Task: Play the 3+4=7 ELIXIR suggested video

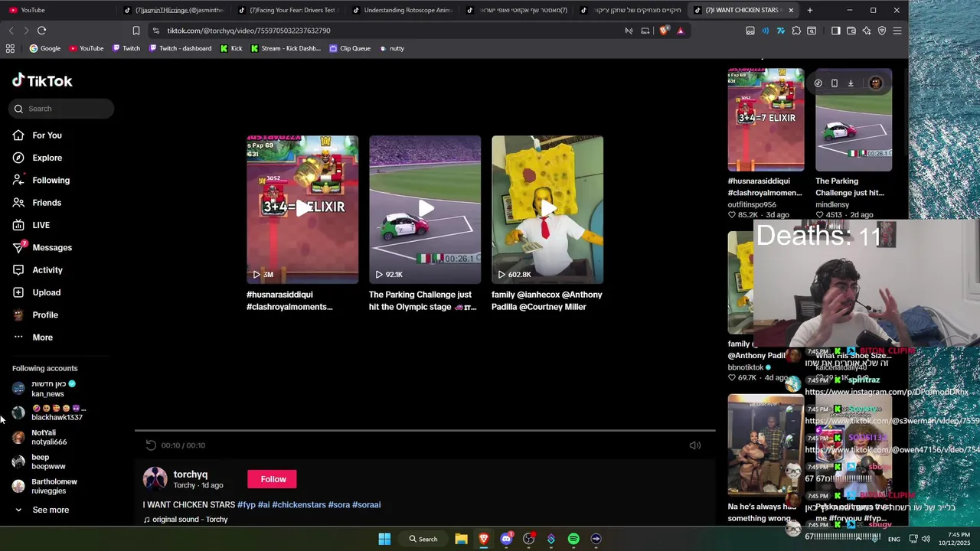Action: 302,209
